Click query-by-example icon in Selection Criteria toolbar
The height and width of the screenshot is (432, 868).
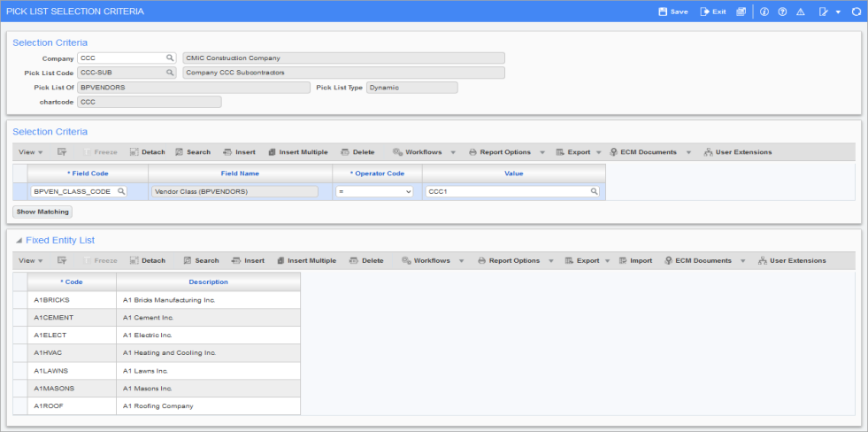(61, 151)
